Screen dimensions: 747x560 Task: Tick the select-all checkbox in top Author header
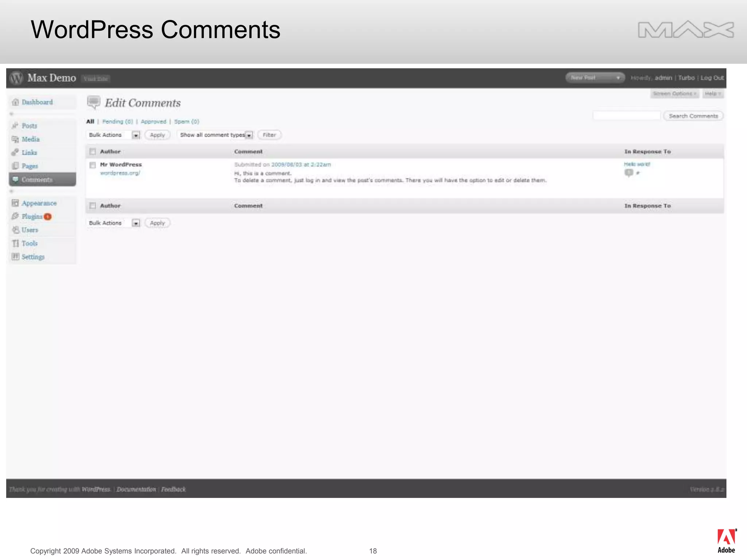(x=93, y=152)
